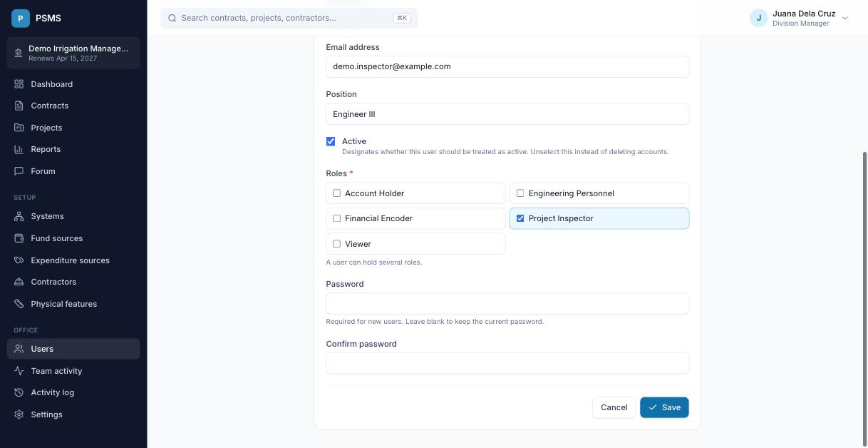
Task: Click the Contracts document icon
Action: tap(19, 106)
